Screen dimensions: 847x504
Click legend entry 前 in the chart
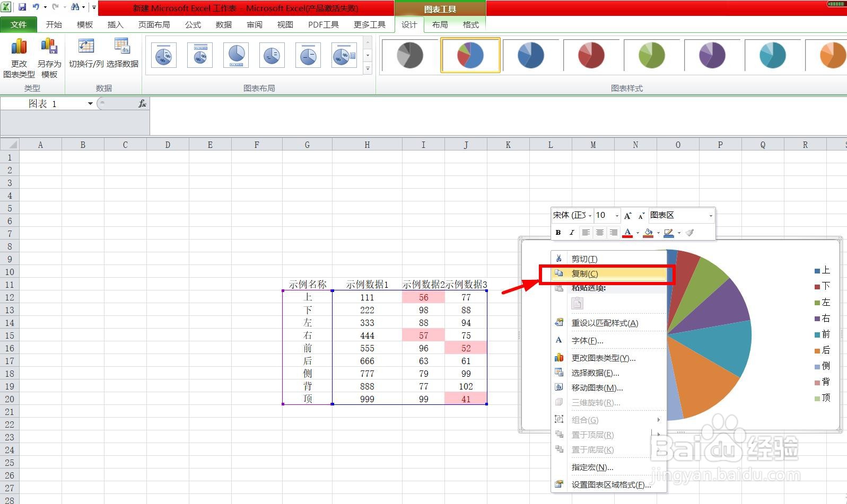click(x=822, y=334)
